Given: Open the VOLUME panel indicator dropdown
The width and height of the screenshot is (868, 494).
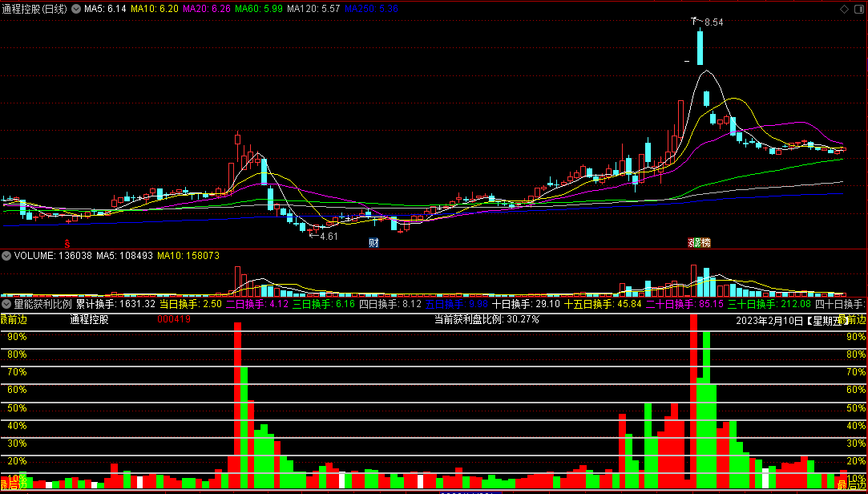Looking at the screenshot, I should coord(6,256).
